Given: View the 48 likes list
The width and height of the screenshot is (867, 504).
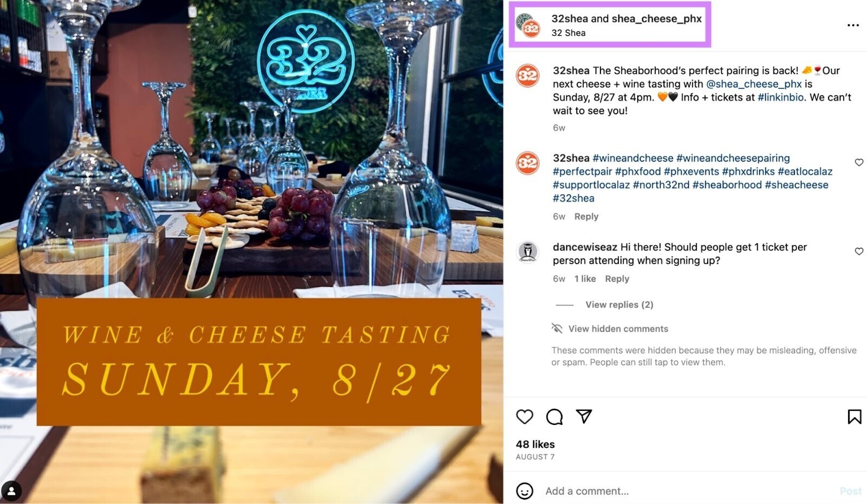Looking at the screenshot, I should click(x=535, y=444).
